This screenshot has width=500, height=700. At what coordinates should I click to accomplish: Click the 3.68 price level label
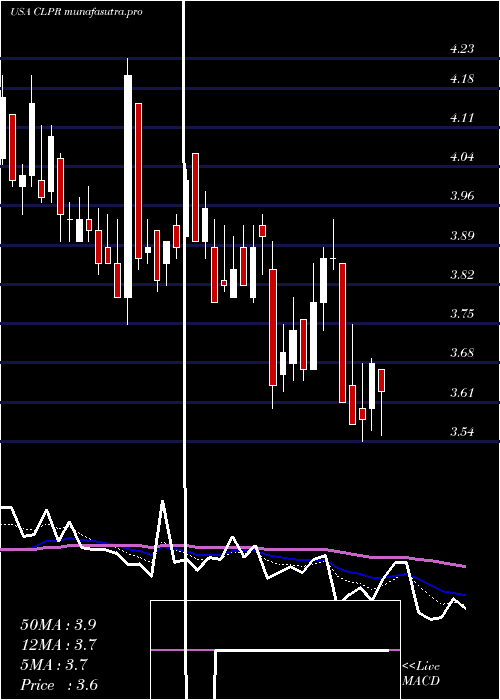(x=462, y=353)
